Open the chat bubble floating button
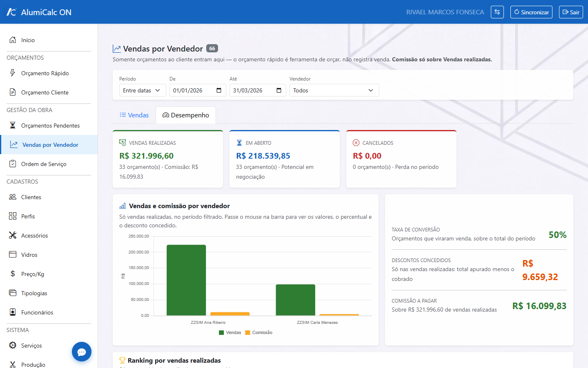This screenshot has height=368, width=588. (x=82, y=352)
